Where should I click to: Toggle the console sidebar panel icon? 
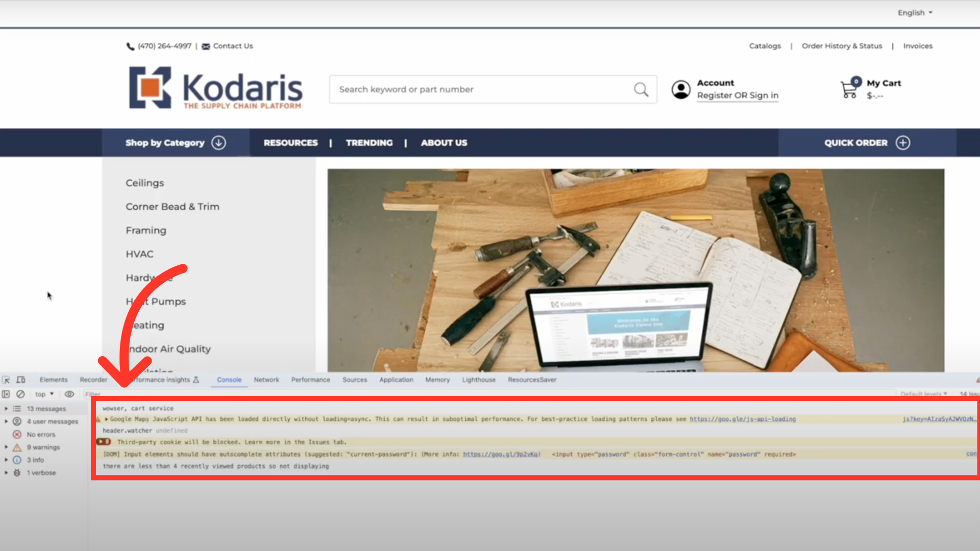point(6,394)
